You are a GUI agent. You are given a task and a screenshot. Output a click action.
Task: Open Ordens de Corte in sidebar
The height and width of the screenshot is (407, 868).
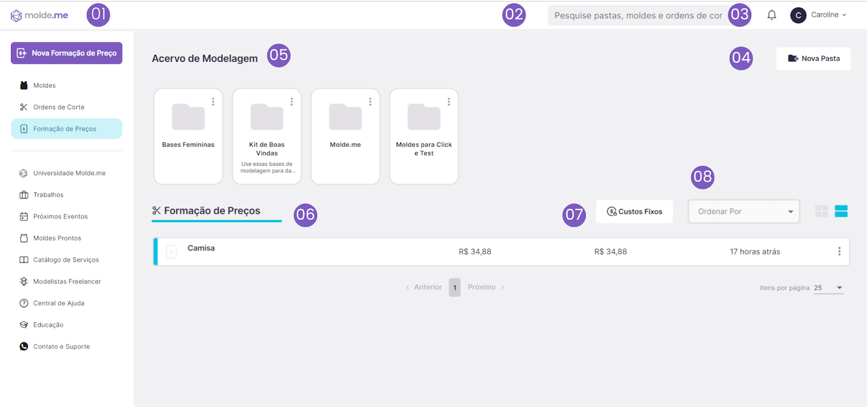coord(59,107)
